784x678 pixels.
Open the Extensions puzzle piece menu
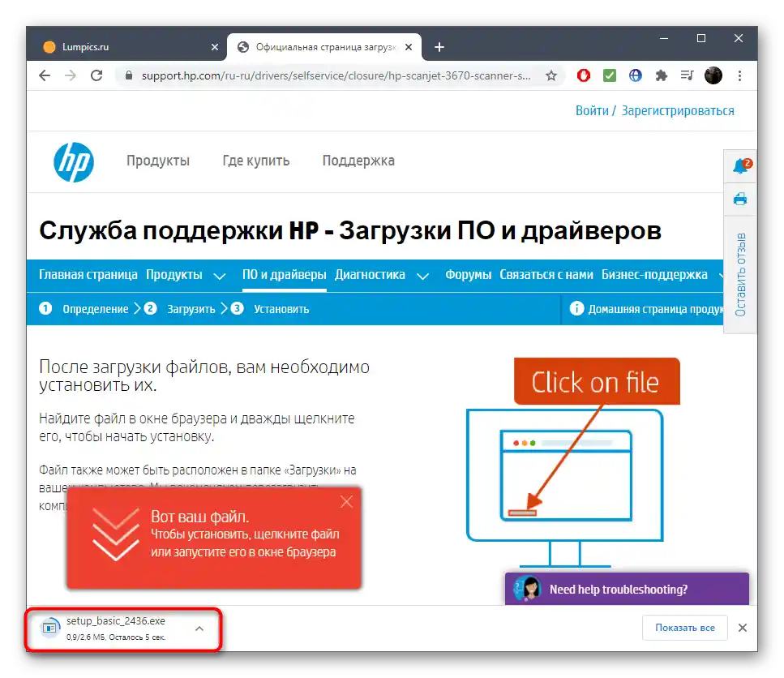click(662, 75)
